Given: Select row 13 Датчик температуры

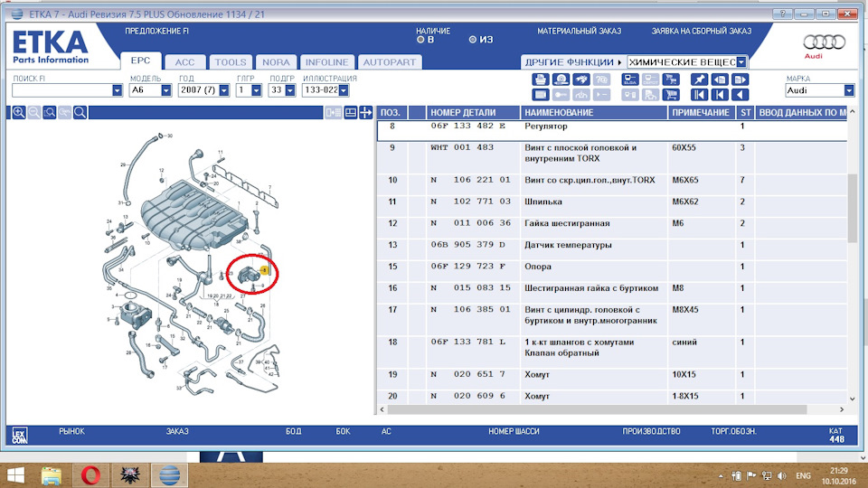Looking at the screenshot, I should 612,249.
